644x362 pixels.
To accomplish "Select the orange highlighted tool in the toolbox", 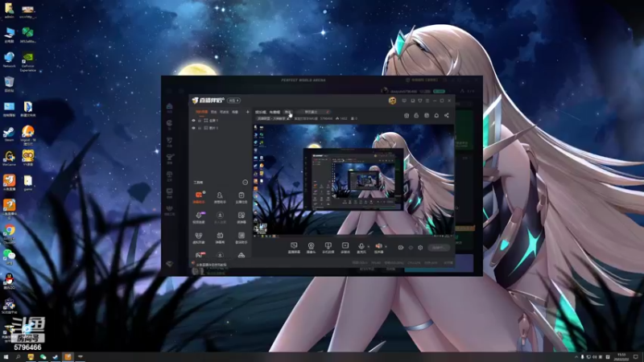I will coord(199,197).
